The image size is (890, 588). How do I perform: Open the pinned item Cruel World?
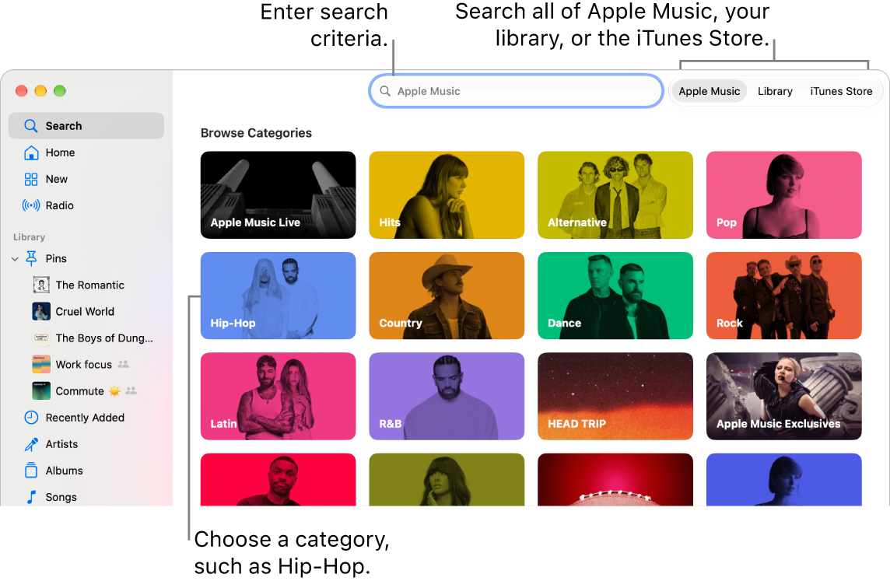85,312
